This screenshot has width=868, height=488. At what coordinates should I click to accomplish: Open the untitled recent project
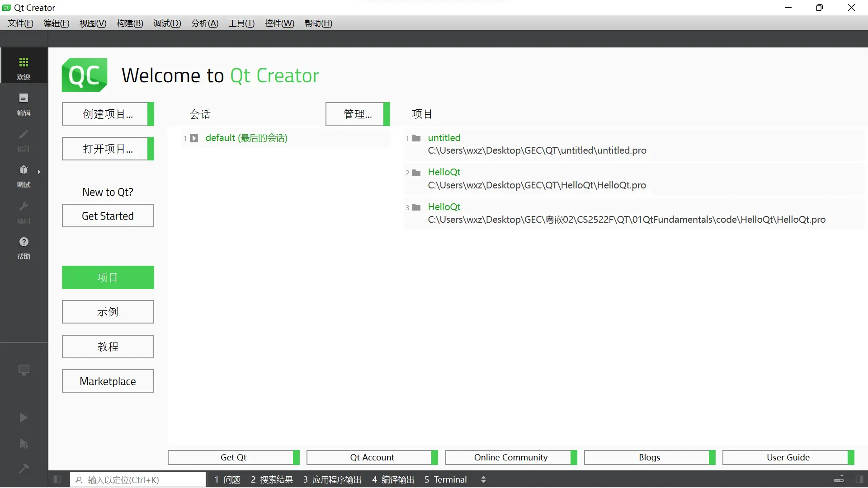coord(634,144)
